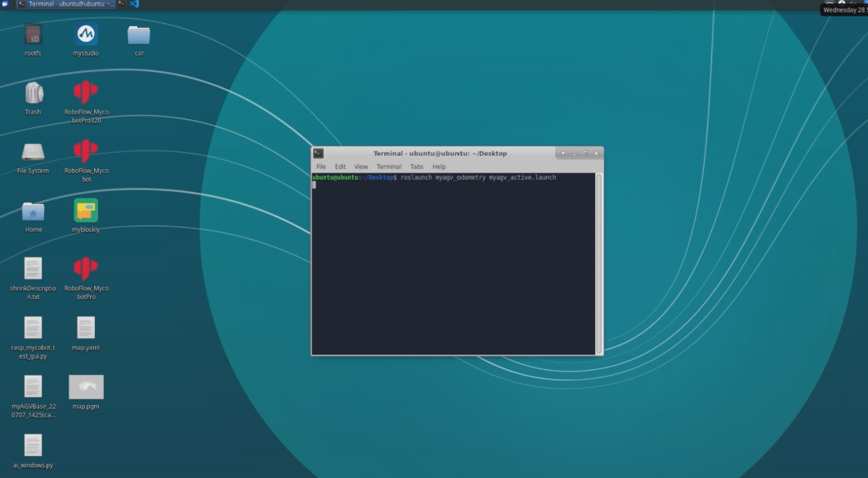Click the Trash icon on the desktop

click(x=33, y=94)
